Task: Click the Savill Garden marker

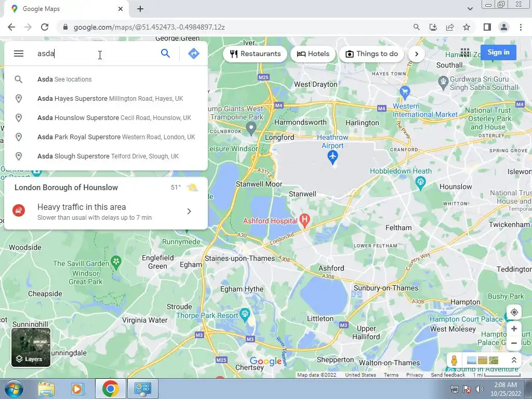Action: point(116,262)
